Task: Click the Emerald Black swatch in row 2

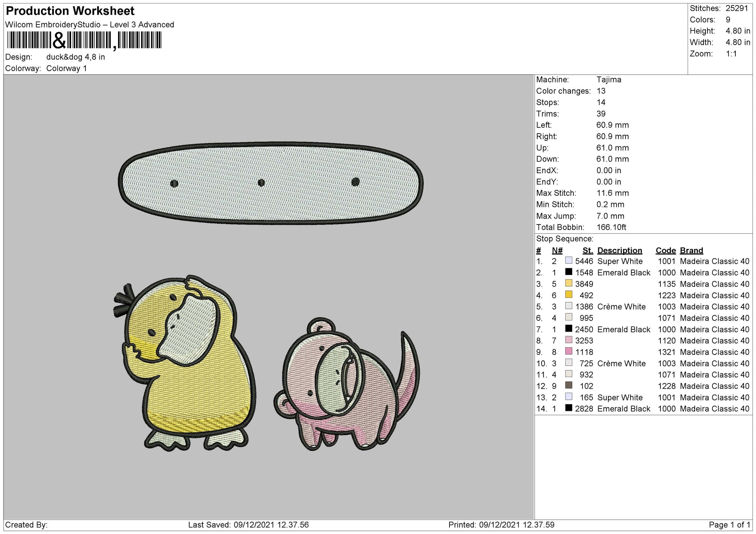Action: (x=569, y=272)
